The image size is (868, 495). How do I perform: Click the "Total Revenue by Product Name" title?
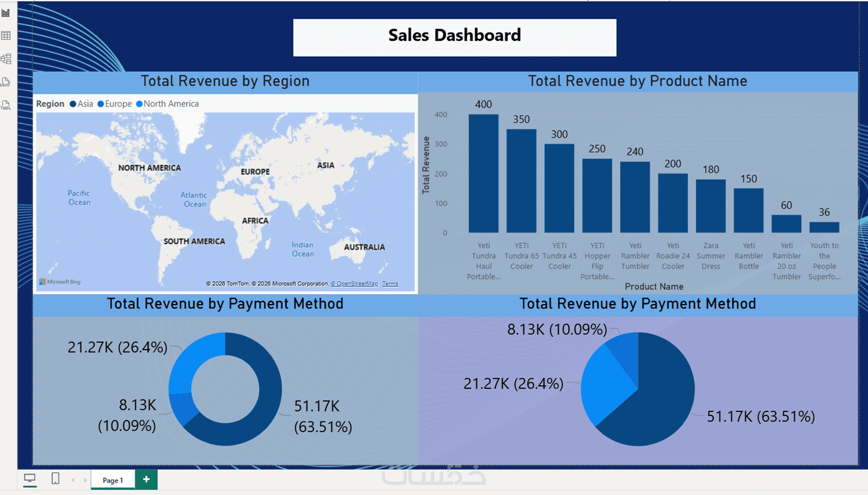[638, 81]
